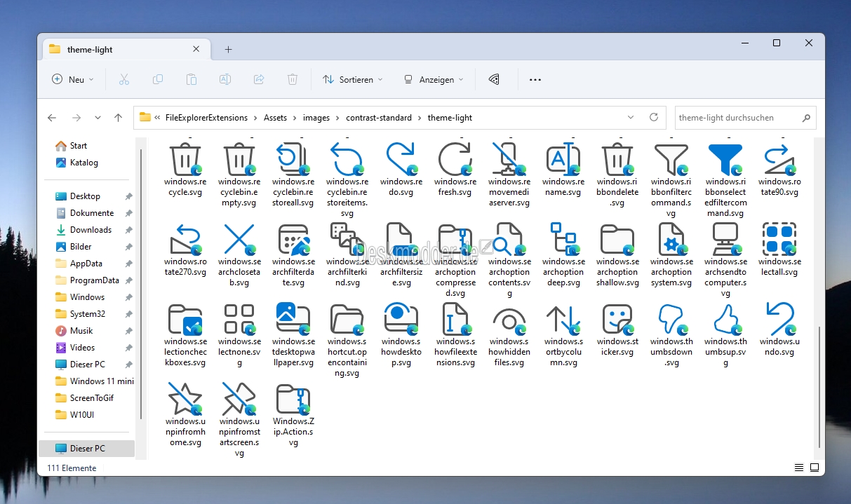Expand the Anzeigen view options
The height and width of the screenshot is (504, 851).
point(434,80)
